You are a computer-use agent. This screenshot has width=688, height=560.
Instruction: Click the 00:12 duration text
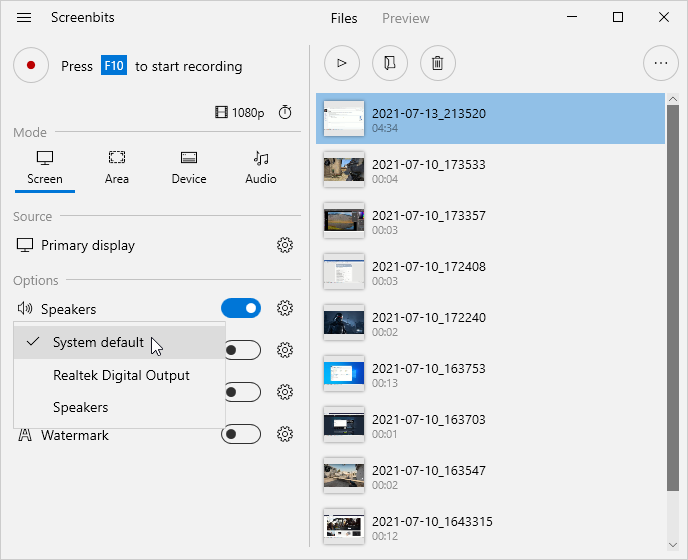[x=385, y=536]
